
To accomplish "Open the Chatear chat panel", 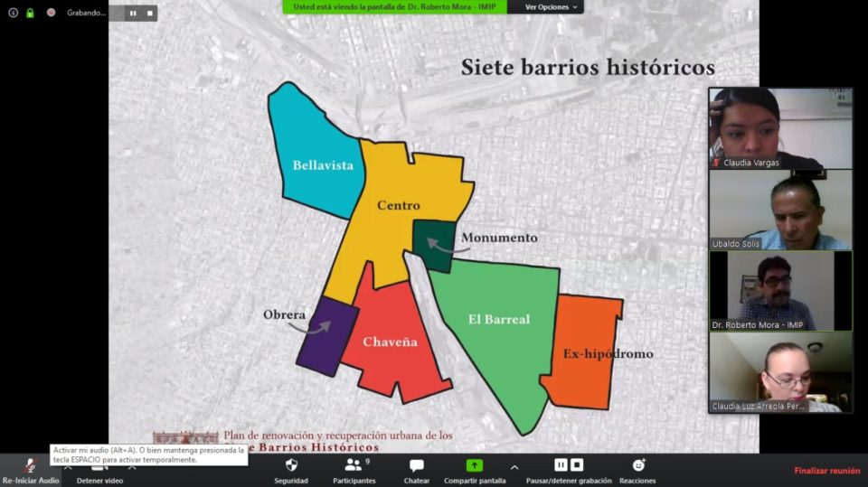I will [x=417, y=465].
